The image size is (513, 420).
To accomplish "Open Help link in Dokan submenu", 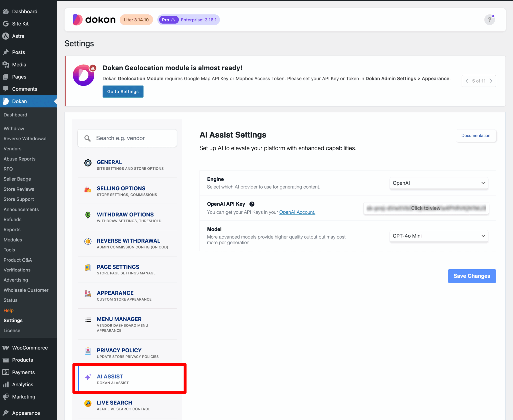I will pyautogui.click(x=9, y=310).
